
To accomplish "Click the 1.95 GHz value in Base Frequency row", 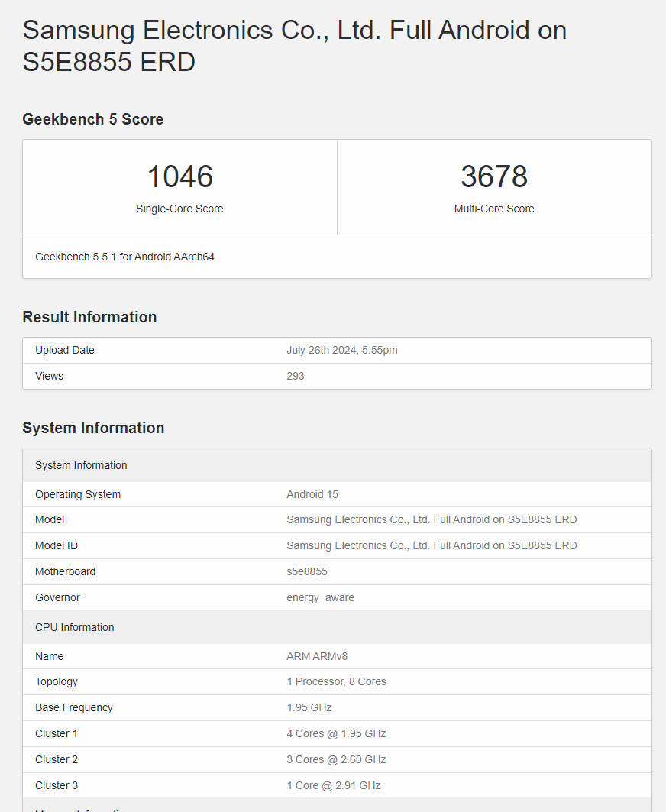I will [x=309, y=708].
